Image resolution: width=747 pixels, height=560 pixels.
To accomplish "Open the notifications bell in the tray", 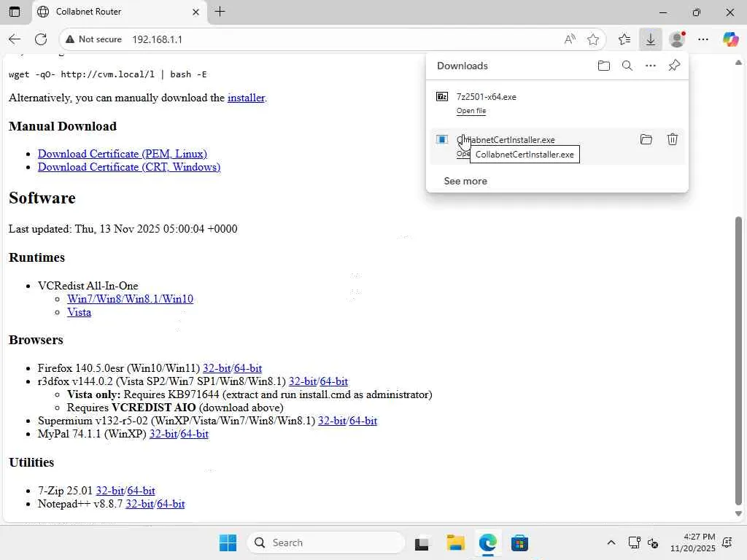I will coord(727,542).
